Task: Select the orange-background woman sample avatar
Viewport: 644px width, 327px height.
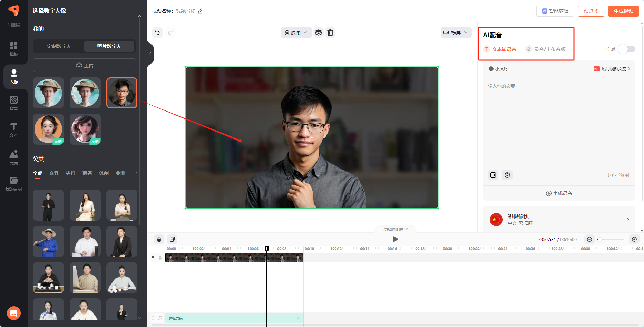Action: (x=48, y=129)
